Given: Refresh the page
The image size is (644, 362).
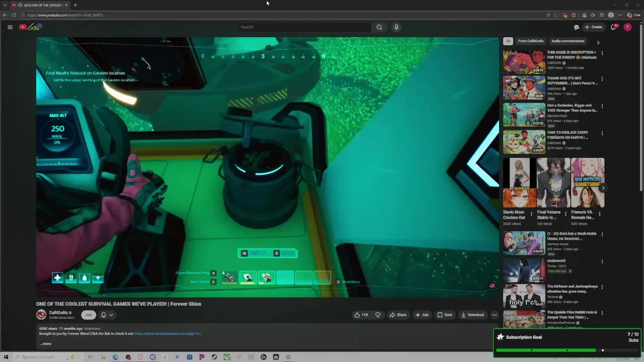Looking at the screenshot, I should pos(14,15).
